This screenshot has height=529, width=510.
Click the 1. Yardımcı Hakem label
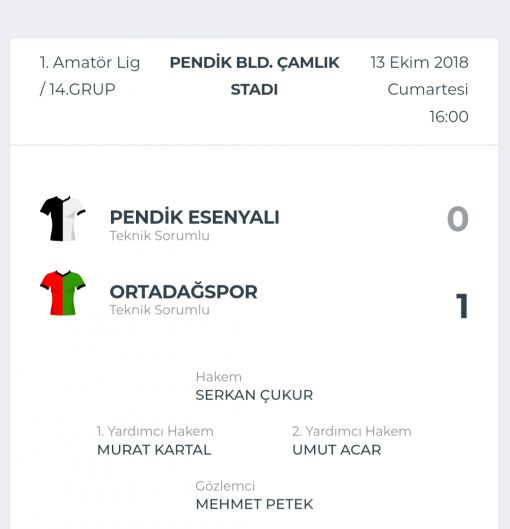pos(155,431)
